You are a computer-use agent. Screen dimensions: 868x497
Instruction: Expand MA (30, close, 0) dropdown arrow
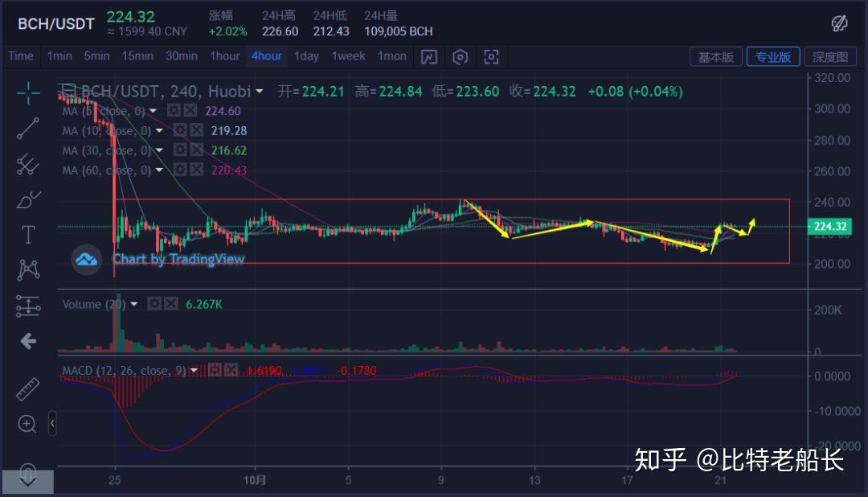(159, 150)
